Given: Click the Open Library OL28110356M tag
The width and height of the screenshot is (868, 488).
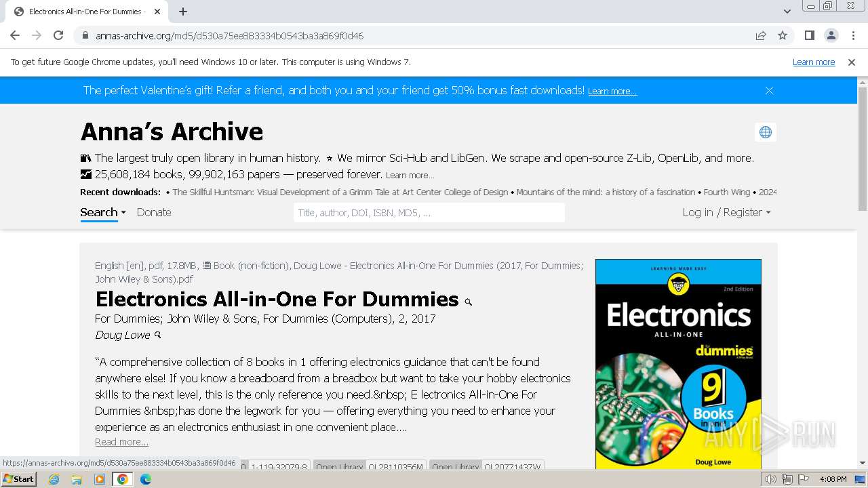Looking at the screenshot, I should tap(370, 466).
